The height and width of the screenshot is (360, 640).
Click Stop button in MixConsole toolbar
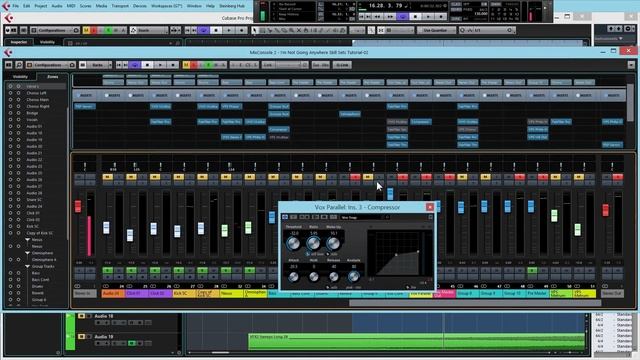[x=147, y=65]
